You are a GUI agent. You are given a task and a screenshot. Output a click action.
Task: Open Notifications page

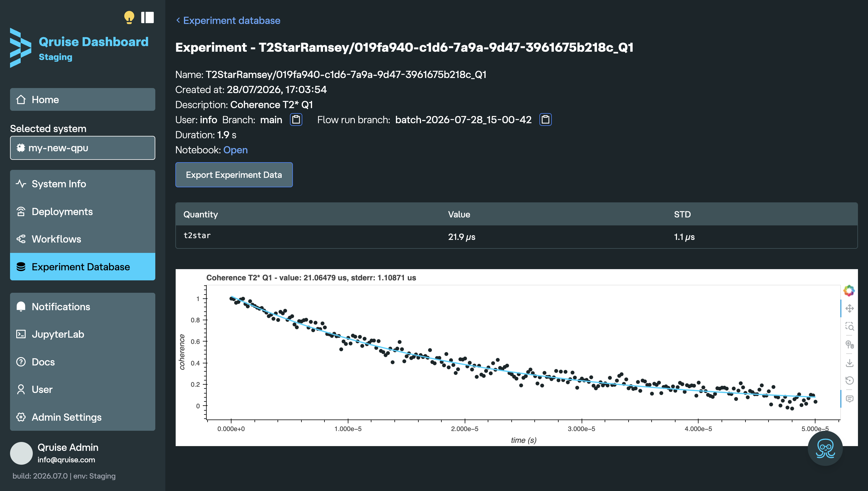click(83, 307)
